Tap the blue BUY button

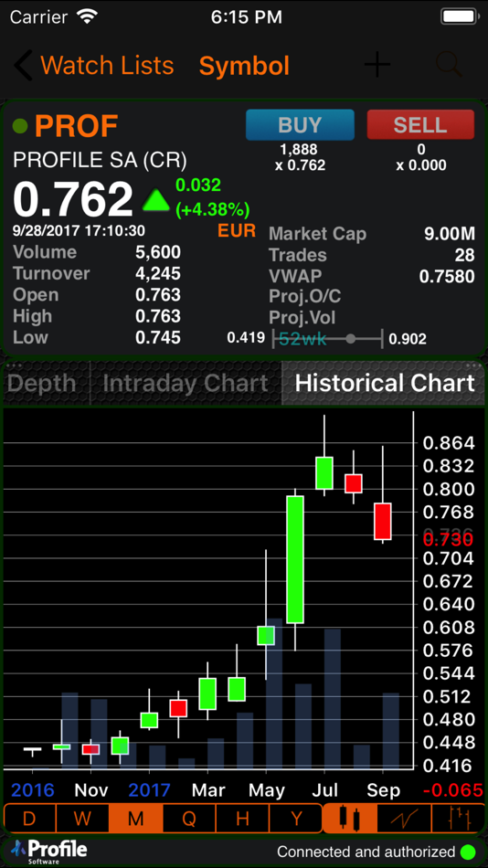pos(300,124)
